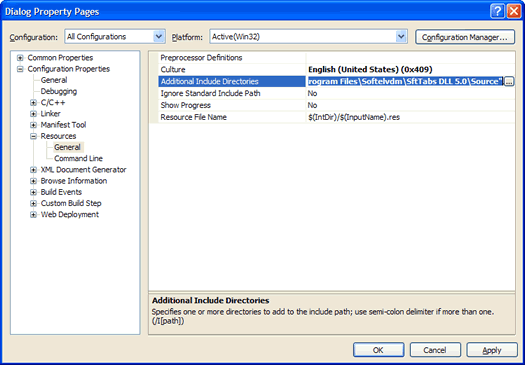The height and width of the screenshot is (365, 525).
Task: Click the Apply button
Action: 492,350
